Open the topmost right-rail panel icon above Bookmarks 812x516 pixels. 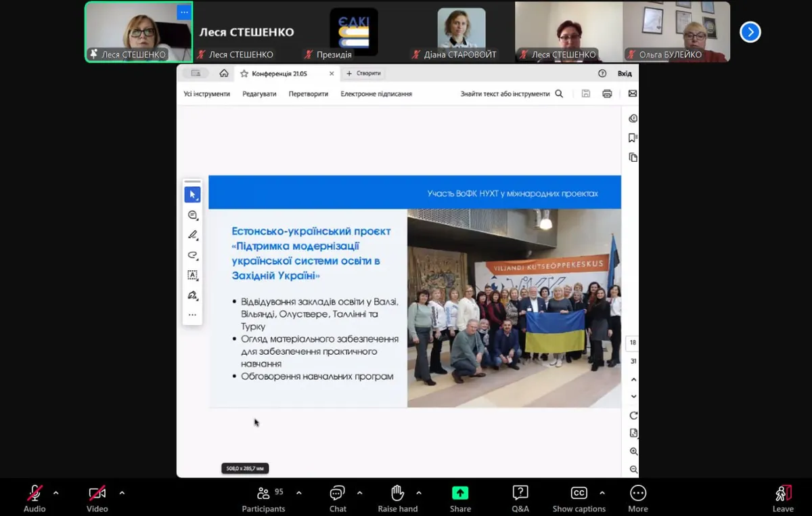click(633, 119)
